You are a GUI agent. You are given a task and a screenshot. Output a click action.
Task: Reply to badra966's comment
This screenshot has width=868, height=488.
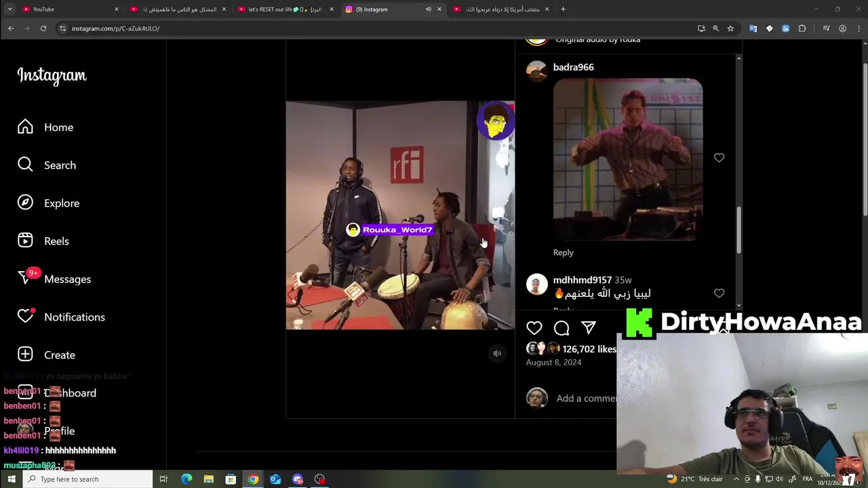(x=563, y=252)
